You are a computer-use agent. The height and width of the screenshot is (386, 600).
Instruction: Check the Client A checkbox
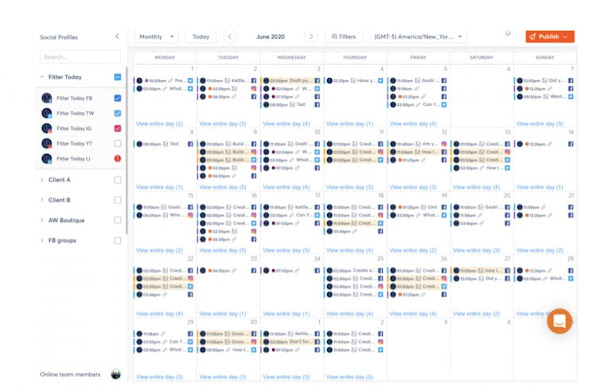pyautogui.click(x=117, y=180)
